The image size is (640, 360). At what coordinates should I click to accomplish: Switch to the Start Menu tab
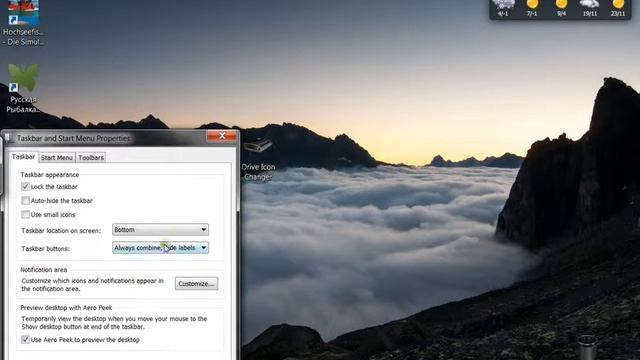(x=57, y=158)
